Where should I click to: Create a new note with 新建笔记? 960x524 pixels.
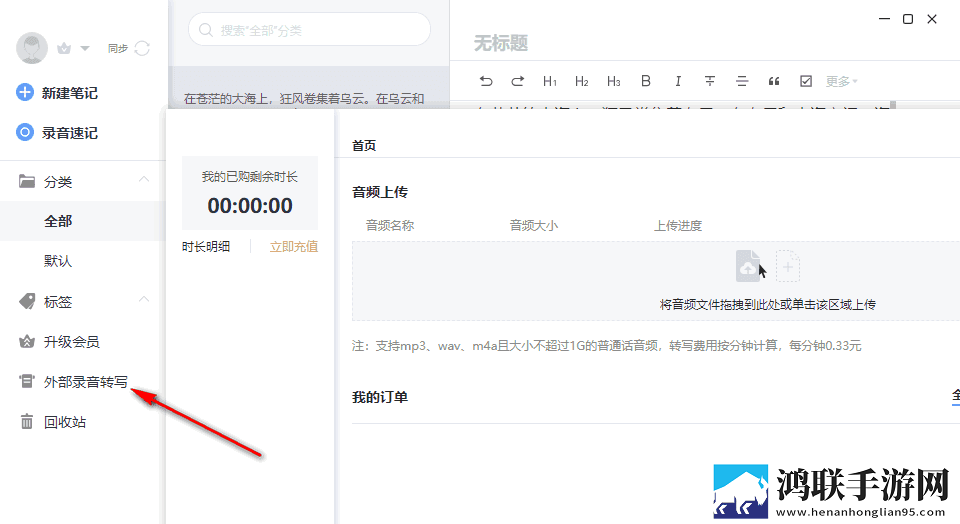pos(69,93)
